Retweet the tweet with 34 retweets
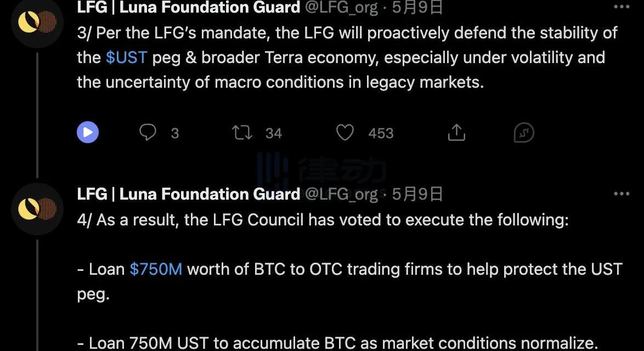This screenshot has height=351, width=644. [242, 133]
